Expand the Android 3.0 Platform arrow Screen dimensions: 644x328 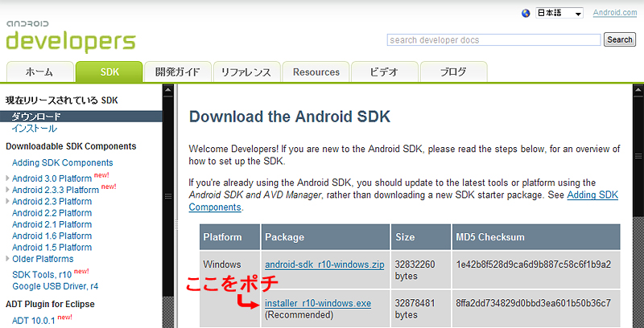(8, 178)
